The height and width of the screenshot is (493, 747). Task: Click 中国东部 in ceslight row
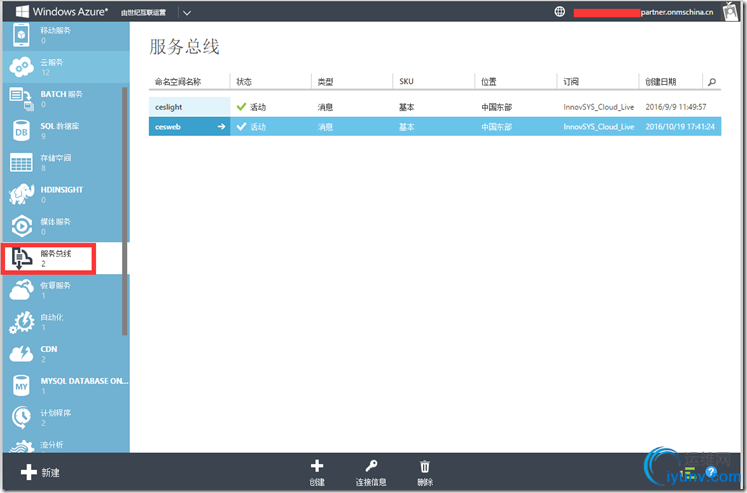click(x=496, y=107)
